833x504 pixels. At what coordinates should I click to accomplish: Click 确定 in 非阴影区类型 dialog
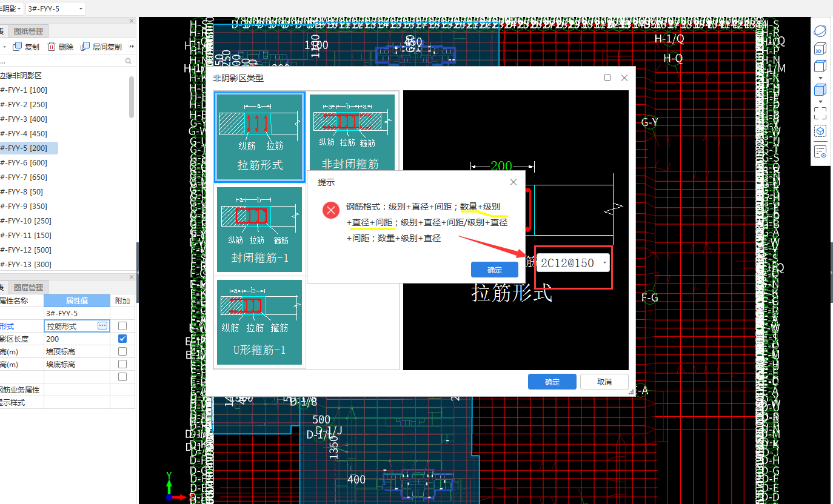[552, 382]
